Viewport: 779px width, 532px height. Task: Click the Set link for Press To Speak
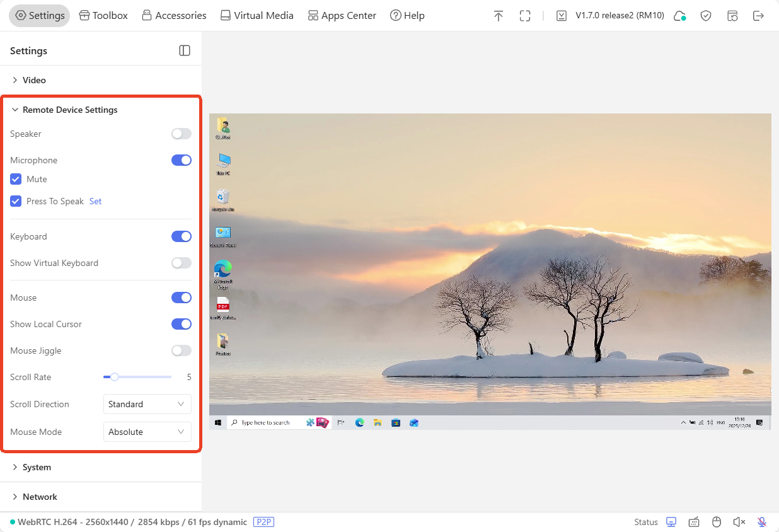click(x=95, y=201)
